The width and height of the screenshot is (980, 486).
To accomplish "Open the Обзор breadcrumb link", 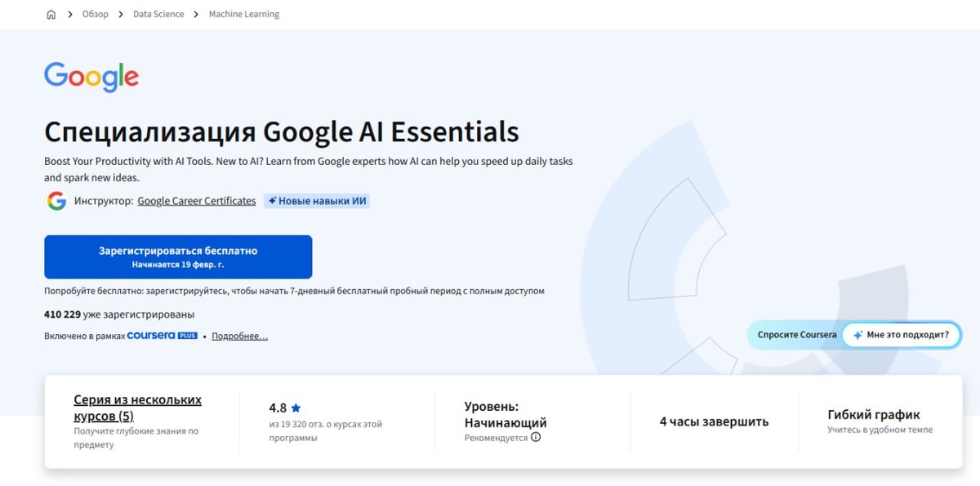I will tap(95, 15).
